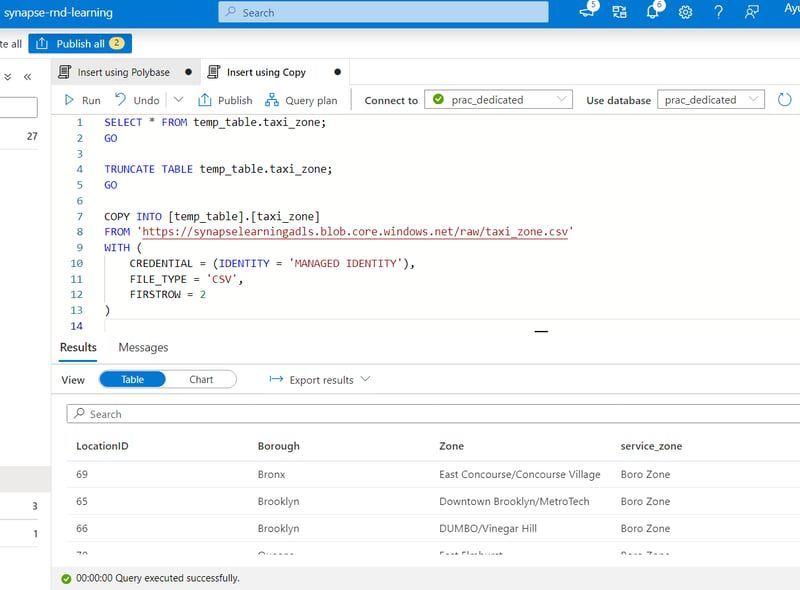Click the Run play icon
The height and width of the screenshot is (590, 800).
click(x=69, y=100)
